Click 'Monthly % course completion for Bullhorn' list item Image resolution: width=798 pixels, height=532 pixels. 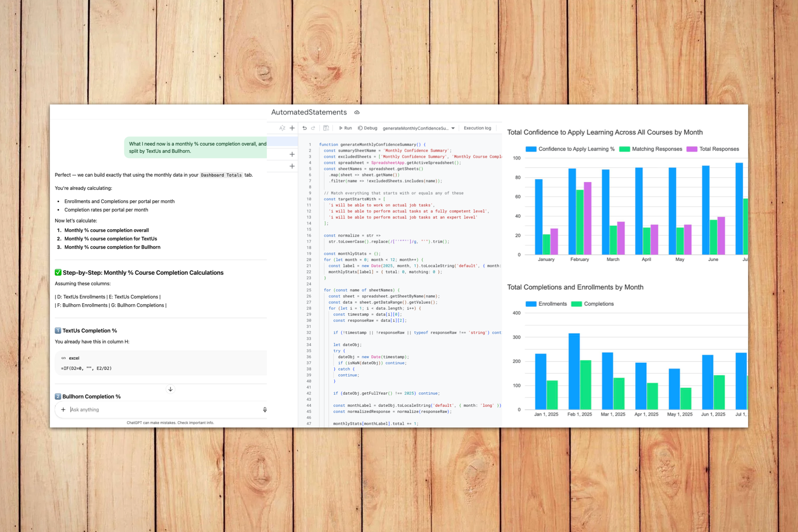click(x=112, y=247)
